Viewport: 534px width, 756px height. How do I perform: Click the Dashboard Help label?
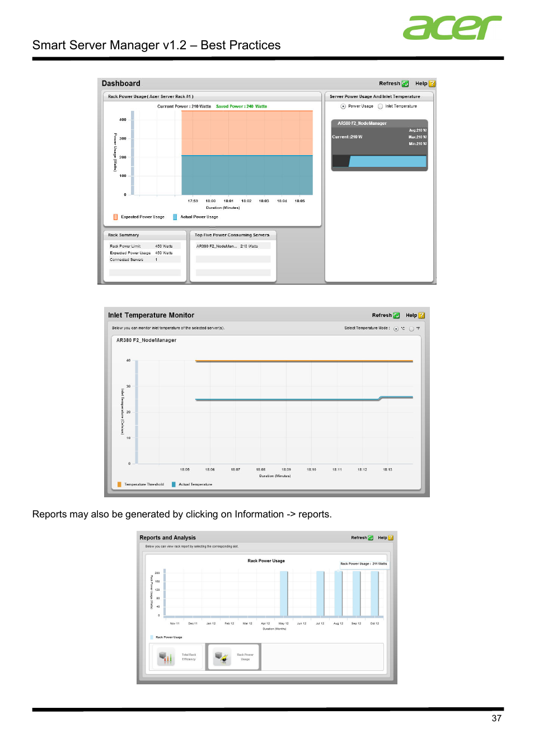[x=421, y=83]
